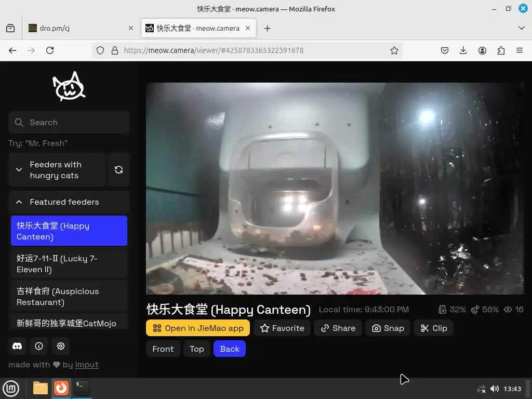Image resolution: width=532 pixels, height=399 pixels.
Task: Save page to Pocket
Action: pyautogui.click(x=445, y=50)
